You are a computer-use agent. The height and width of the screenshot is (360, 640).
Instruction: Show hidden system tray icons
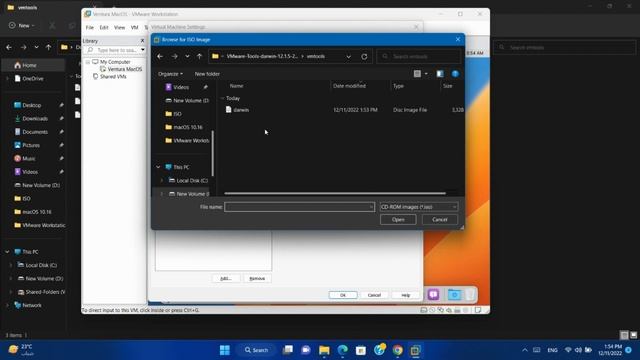click(x=525, y=350)
